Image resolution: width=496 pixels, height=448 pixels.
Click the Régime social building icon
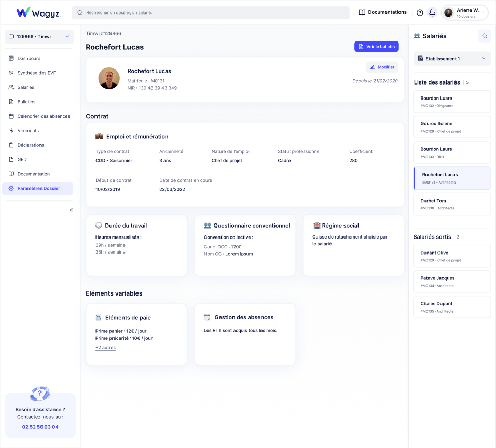tap(316, 226)
